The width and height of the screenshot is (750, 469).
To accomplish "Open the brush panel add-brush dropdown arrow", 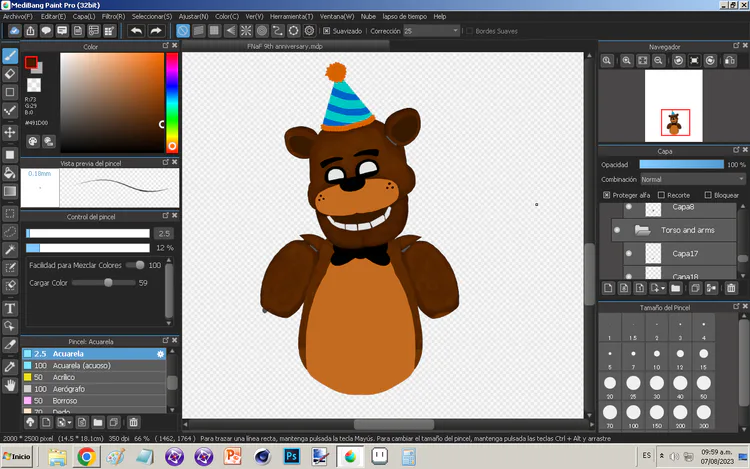I will pos(70,423).
